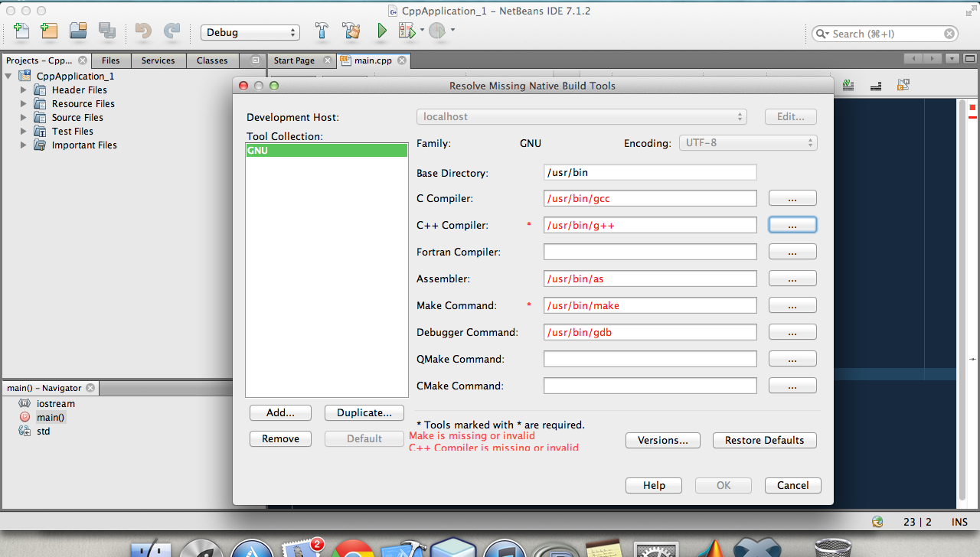This screenshot has height=557, width=980.
Task: Open the Dock app with badge 2
Action: click(302, 548)
